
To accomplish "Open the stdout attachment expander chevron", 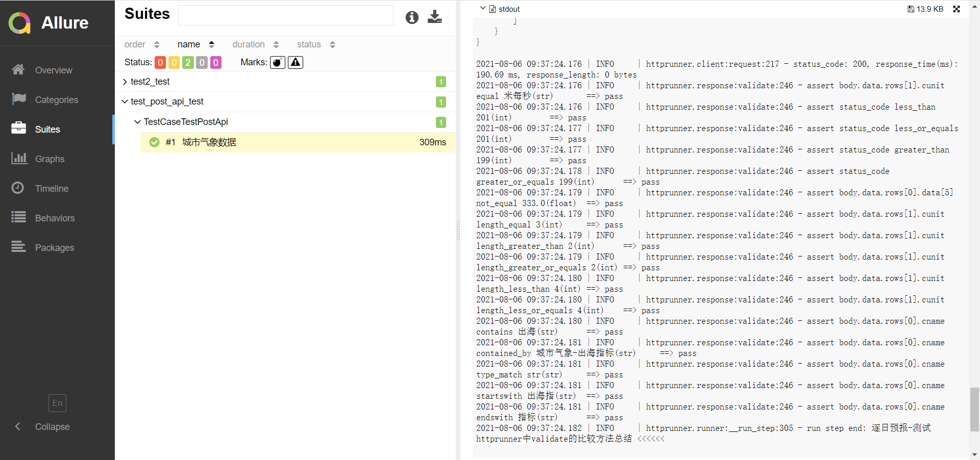I will pyautogui.click(x=483, y=9).
